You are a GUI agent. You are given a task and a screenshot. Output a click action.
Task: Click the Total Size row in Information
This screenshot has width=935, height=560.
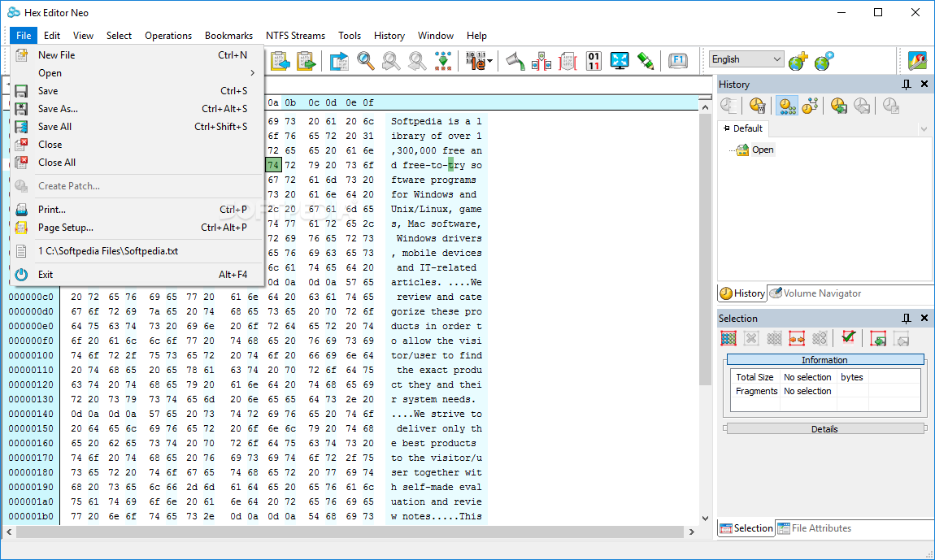(x=825, y=377)
